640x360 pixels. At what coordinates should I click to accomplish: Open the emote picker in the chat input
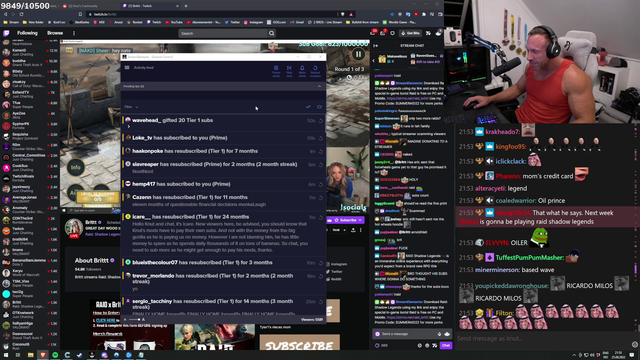pyautogui.click(x=447, y=334)
